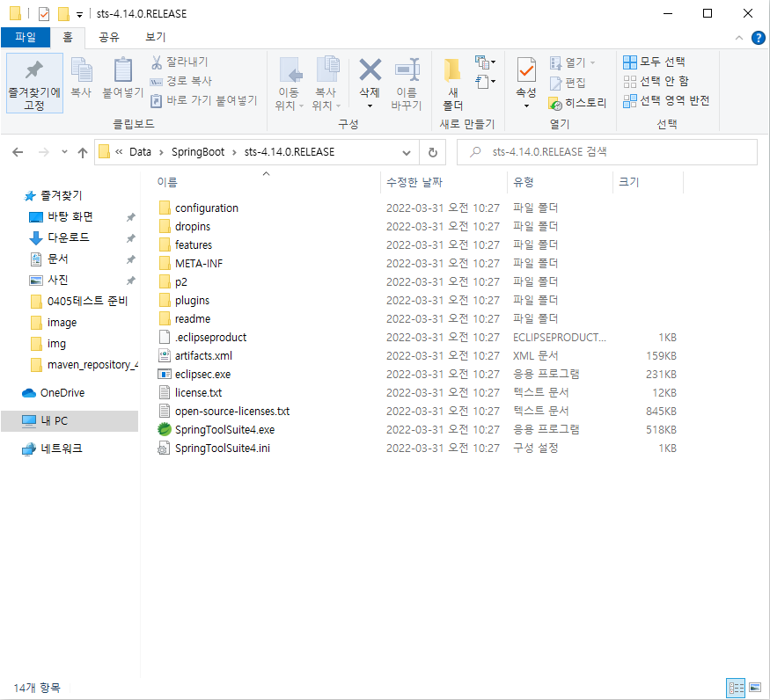
Task: Open the help question mark icon
Action: tap(758, 38)
